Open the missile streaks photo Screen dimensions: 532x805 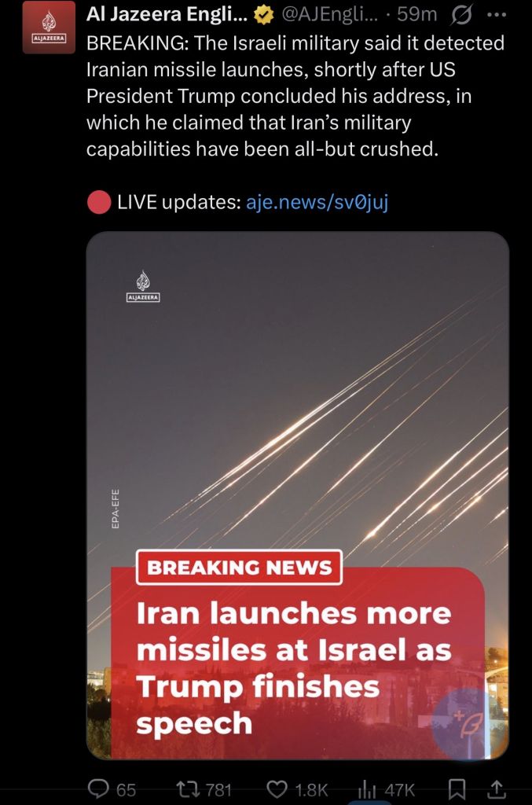[x=298, y=495]
